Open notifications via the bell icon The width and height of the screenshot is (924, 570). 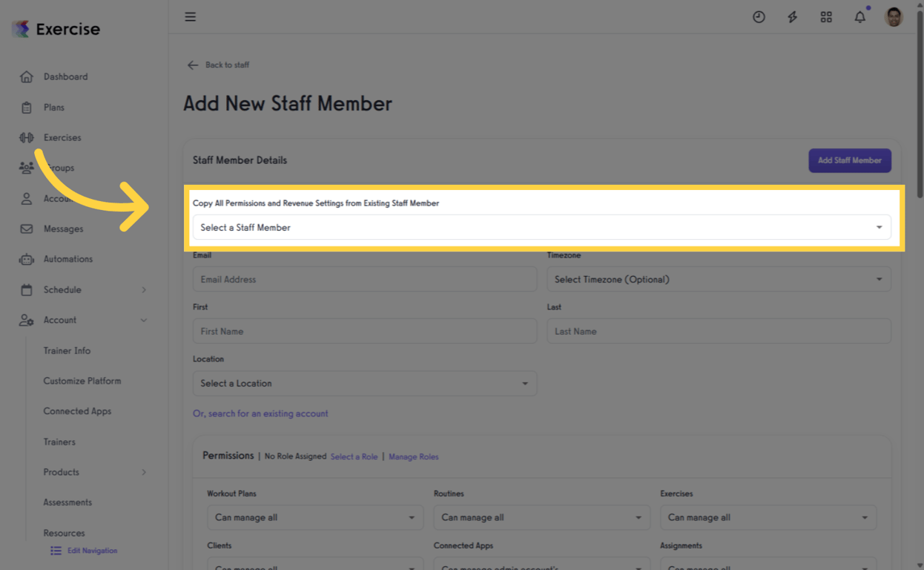pos(859,16)
